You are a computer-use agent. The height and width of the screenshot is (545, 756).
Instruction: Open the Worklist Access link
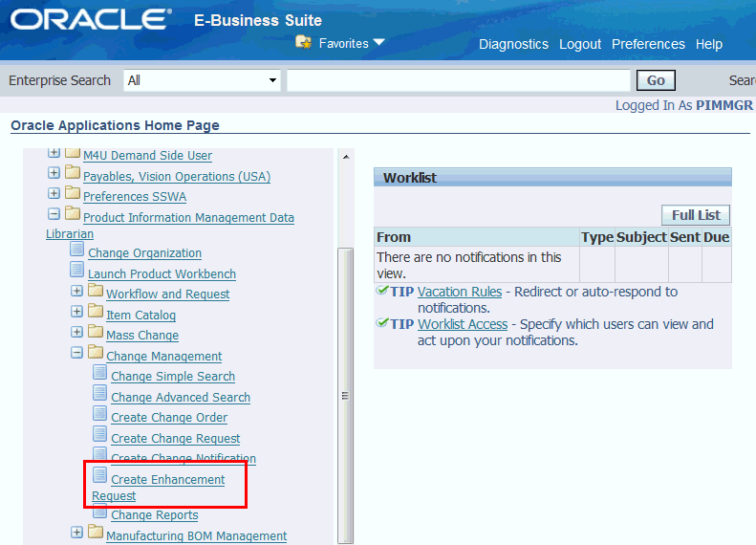(x=463, y=324)
